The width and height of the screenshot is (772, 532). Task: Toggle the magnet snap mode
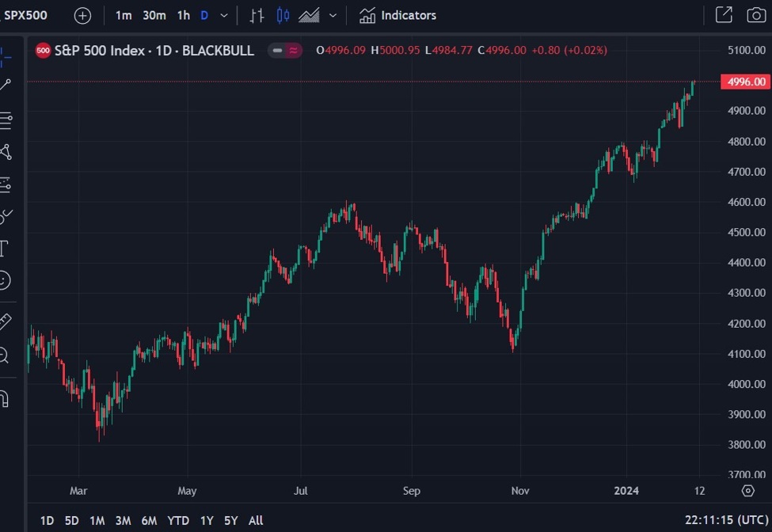4,397
